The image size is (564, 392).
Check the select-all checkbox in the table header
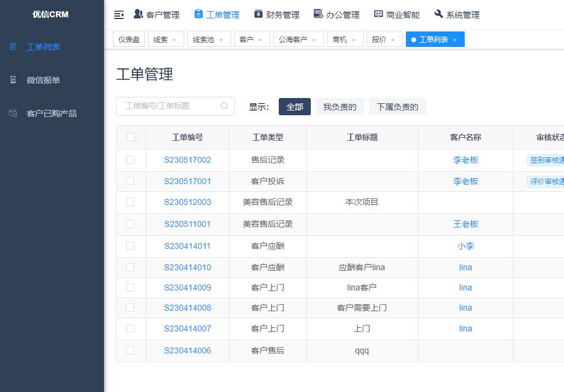click(x=130, y=137)
